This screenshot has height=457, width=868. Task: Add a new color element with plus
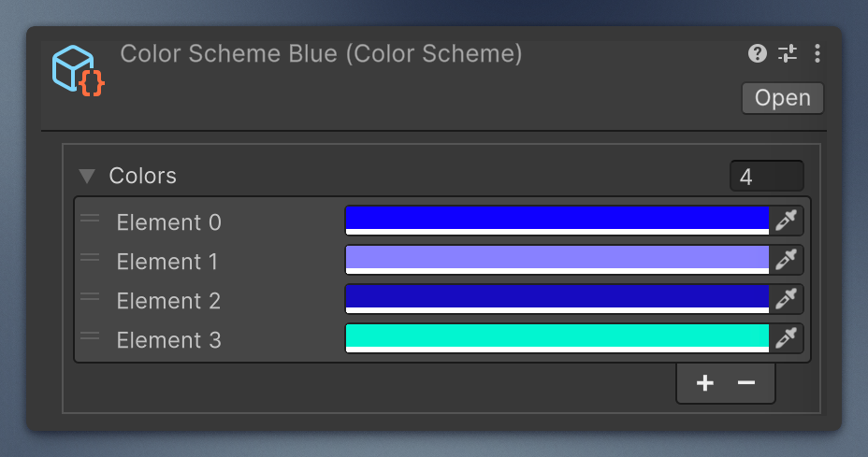click(704, 383)
